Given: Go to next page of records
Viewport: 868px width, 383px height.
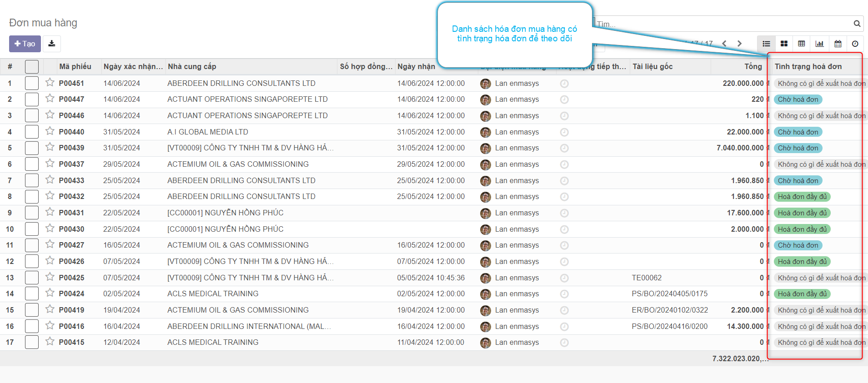Looking at the screenshot, I should point(739,44).
